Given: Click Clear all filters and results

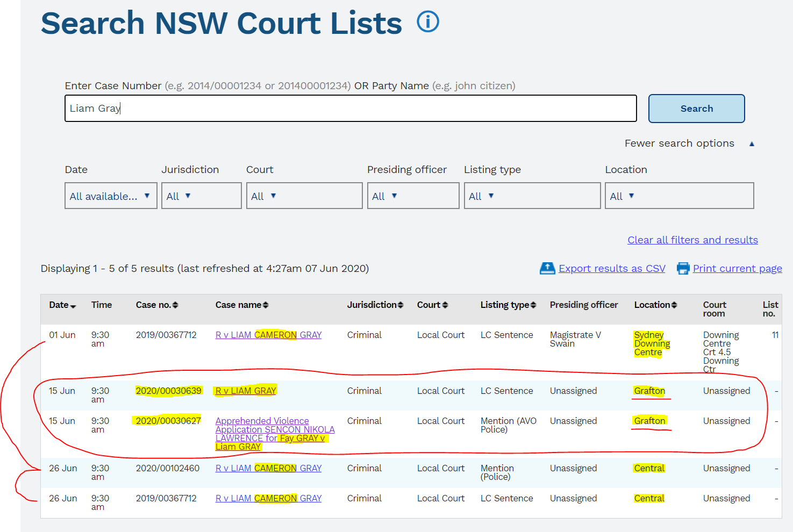Looking at the screenshot, I should click(x=692, y=240).
